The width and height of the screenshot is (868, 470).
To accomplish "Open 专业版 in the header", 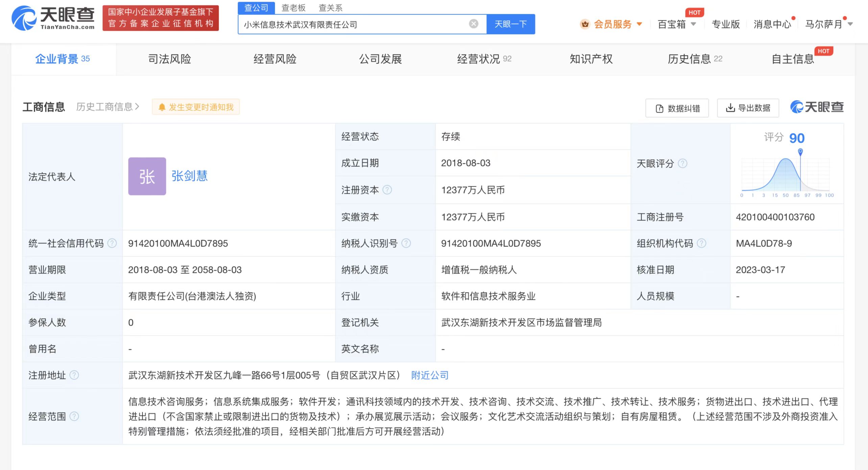I will 726,24.
